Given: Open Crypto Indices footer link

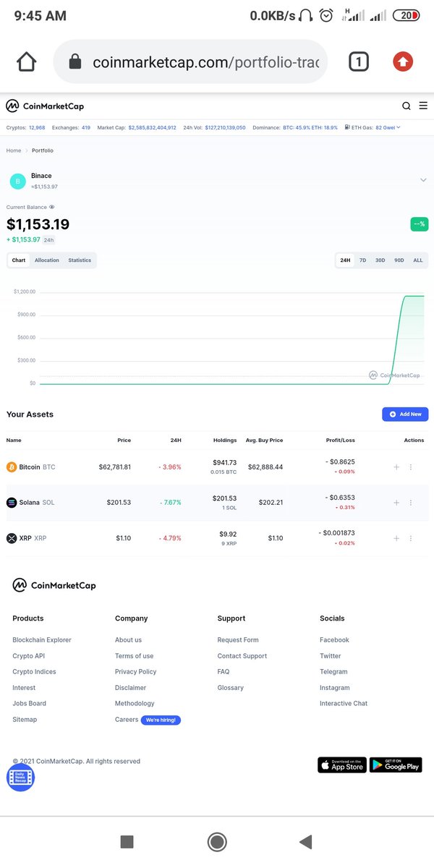Looking at the screenshot, I should [x=34, y=672].
